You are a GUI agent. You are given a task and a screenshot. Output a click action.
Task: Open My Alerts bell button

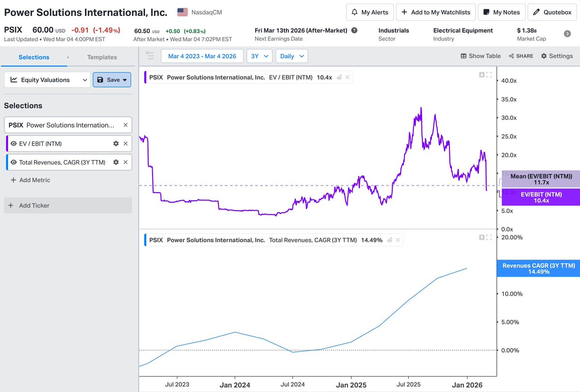click(370, 12)
